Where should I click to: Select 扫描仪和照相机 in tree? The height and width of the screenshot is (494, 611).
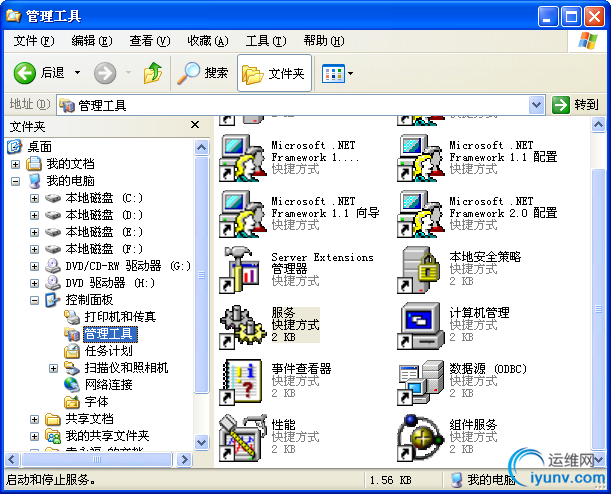126,368
